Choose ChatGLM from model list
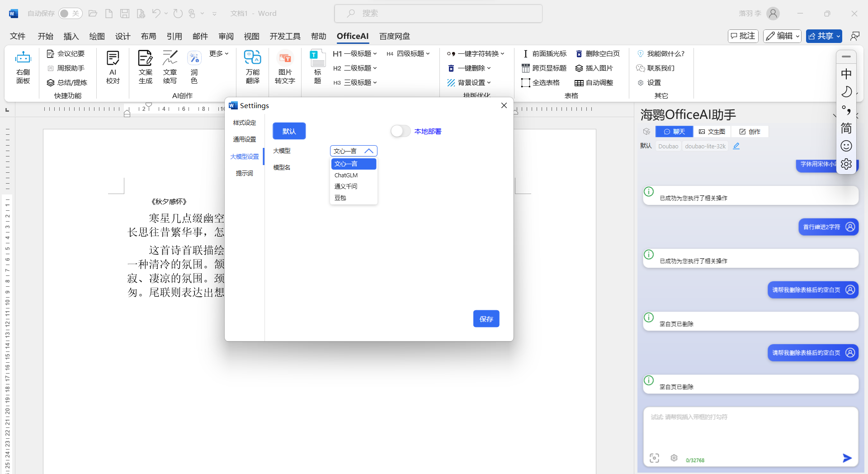This screenshot has width=868, height=474. pyautogui.click(x=354, y=175)
